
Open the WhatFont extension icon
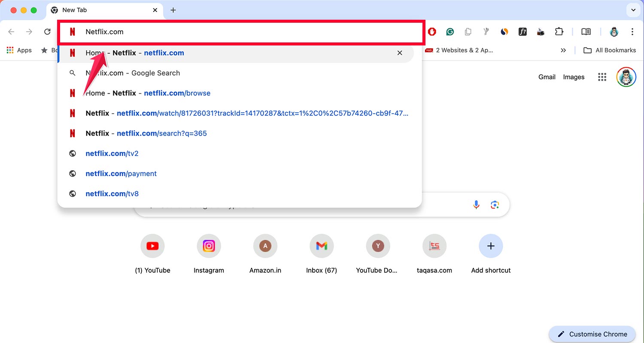pos(522,32)
